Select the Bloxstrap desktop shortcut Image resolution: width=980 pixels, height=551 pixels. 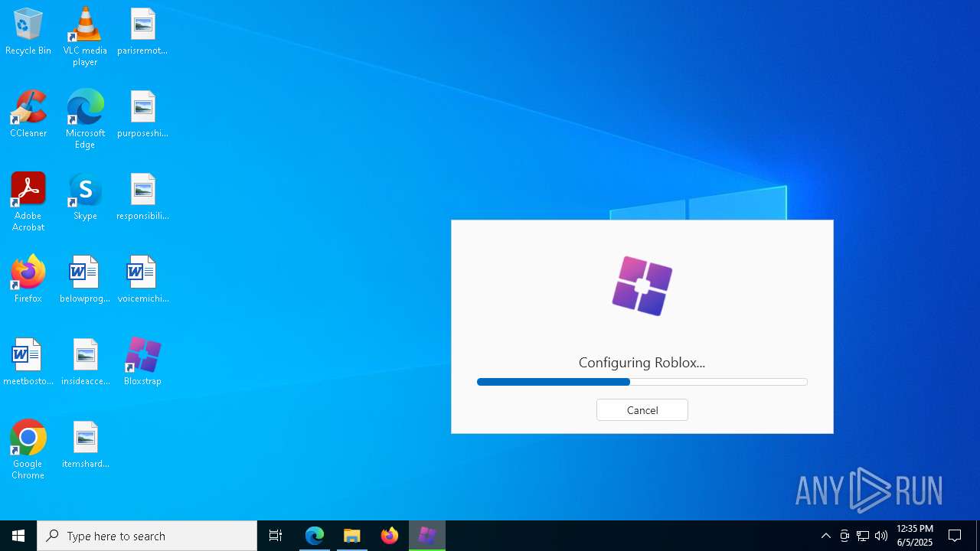click(x=142, y=363)
